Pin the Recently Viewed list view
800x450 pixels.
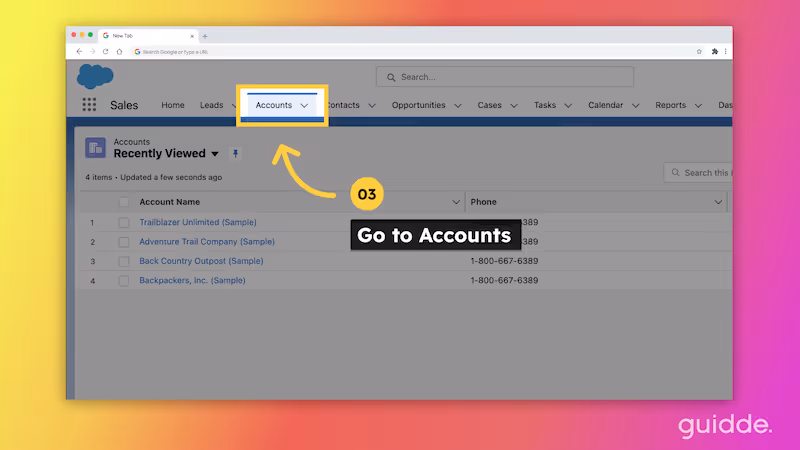[x=235, y=154]
